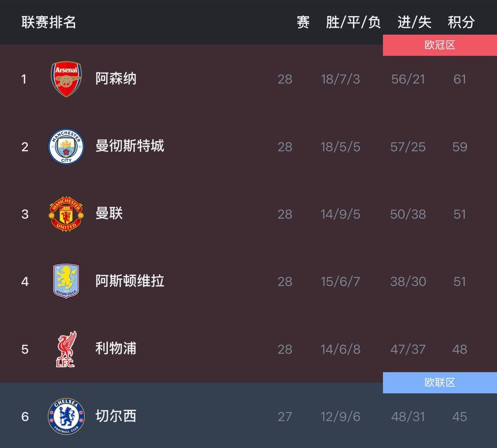Click the 胜/平/负 column header
497x448 pixels.
(x=353, y=22)
